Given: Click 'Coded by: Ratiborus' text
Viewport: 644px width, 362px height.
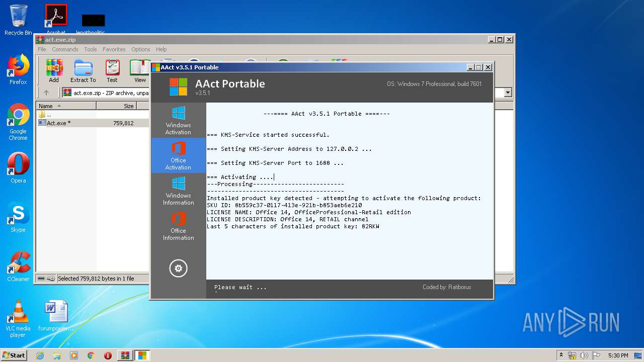Looking at the screenshot, I should coord(447,287).
